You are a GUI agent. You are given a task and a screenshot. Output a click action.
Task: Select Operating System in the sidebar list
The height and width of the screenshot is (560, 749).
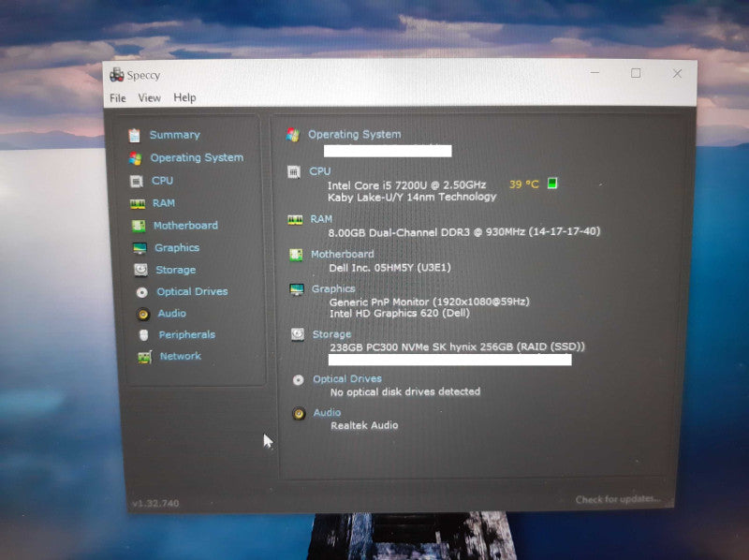197,157
